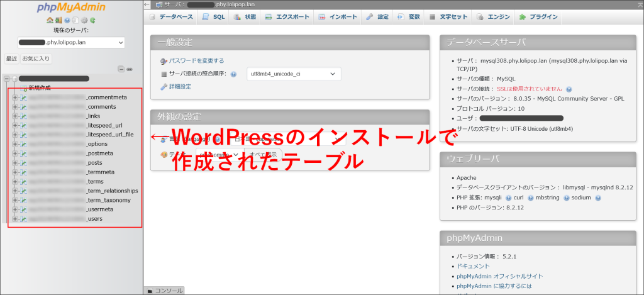Click help icon after curl extension
The height and width of the screenshot is (295, 644).
point(530,198)
